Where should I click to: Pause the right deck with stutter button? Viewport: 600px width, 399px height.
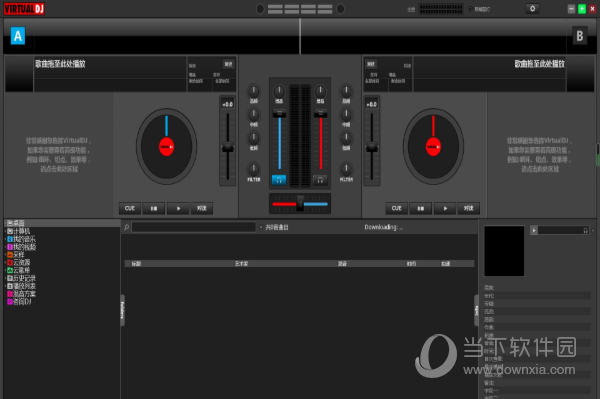click(x=421, y=208)
